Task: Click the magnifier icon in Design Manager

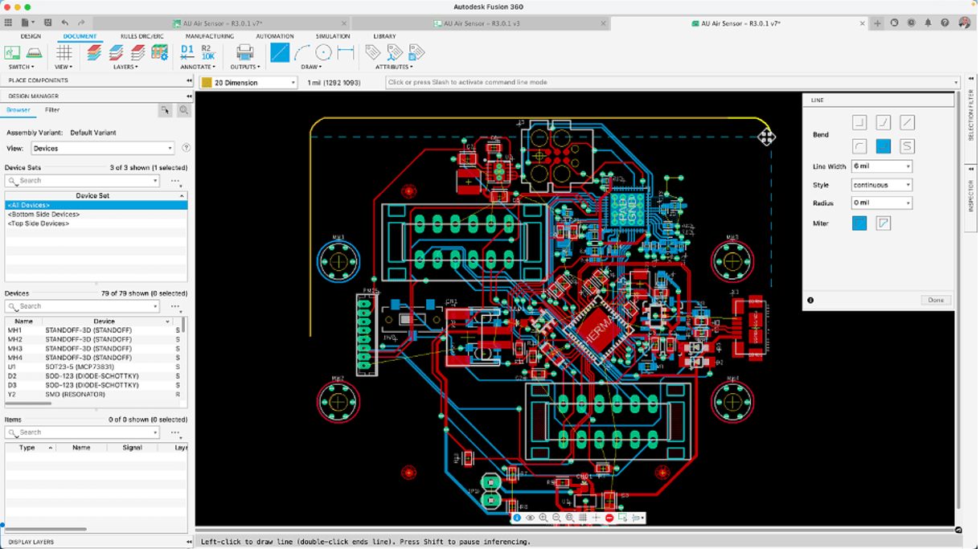Action: click(x=184, y=111)
